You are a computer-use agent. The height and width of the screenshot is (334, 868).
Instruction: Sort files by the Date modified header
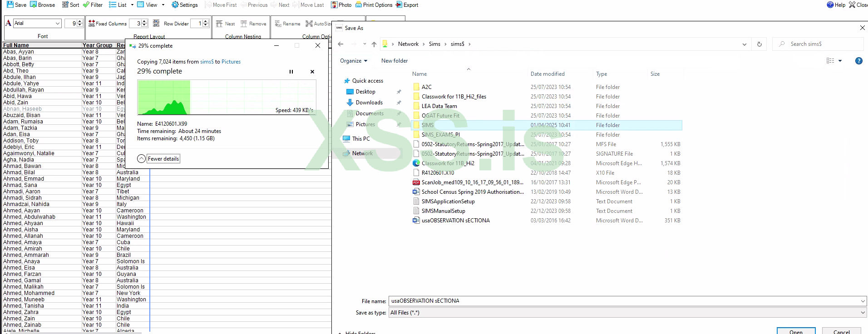[x=547, y=74]
